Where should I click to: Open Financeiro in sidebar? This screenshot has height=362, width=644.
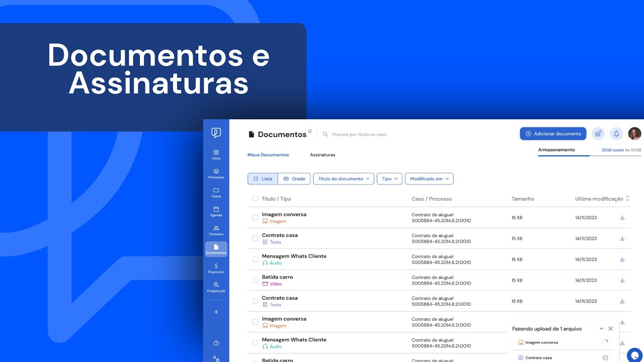click(216, 268)
